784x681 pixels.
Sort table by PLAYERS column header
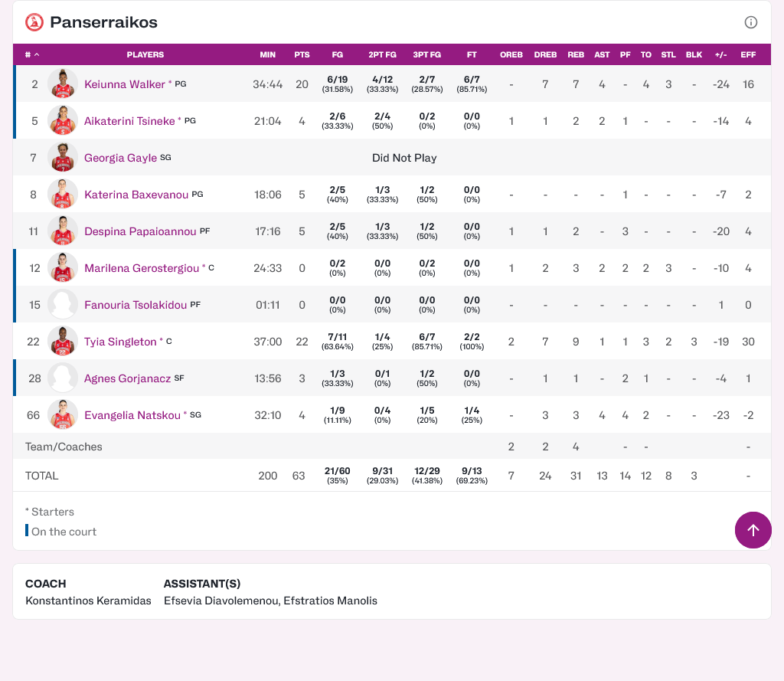[x=145, y=54]
